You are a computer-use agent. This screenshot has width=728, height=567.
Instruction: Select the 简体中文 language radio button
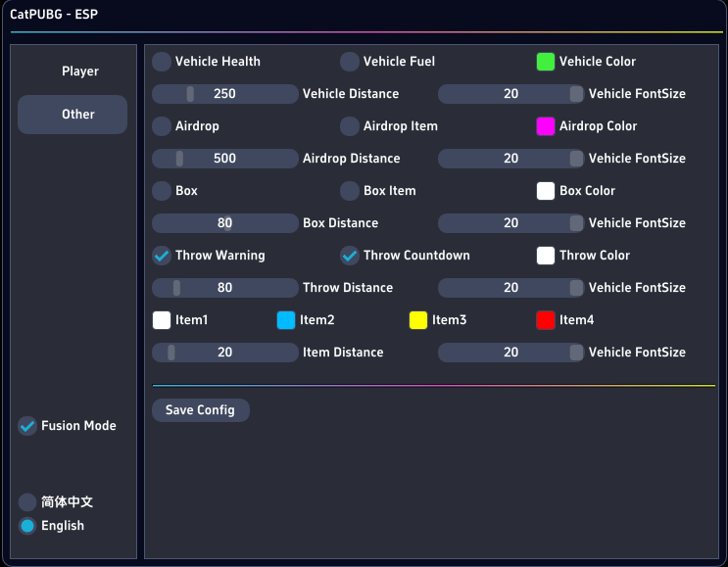27,501
